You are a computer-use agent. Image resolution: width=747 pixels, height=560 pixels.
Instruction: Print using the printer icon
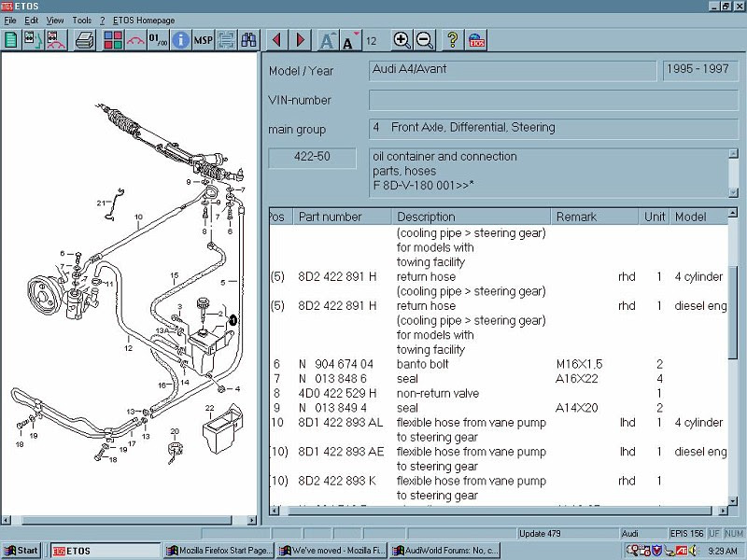pos(85,40)
